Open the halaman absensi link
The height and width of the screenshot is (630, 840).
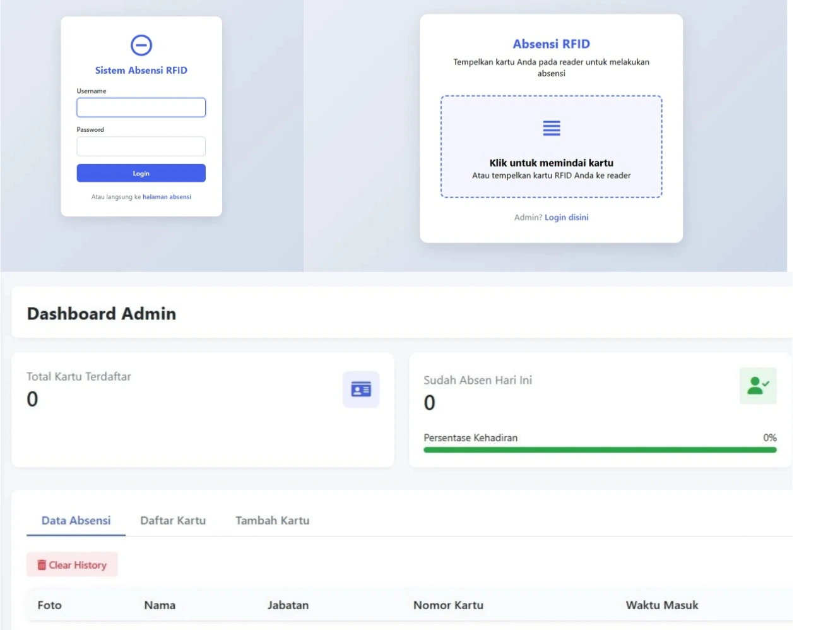167,197
